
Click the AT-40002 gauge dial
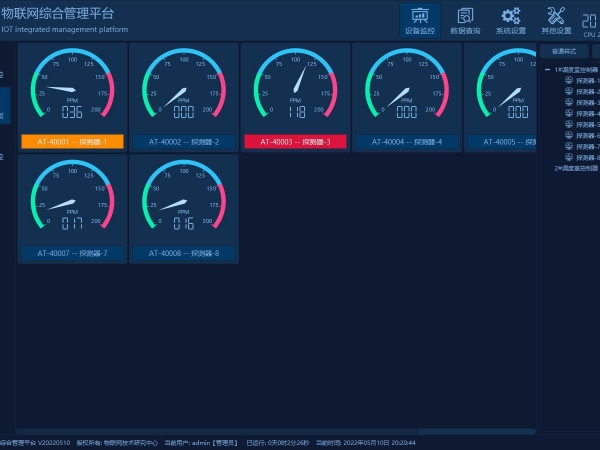(x=183, y=88)
